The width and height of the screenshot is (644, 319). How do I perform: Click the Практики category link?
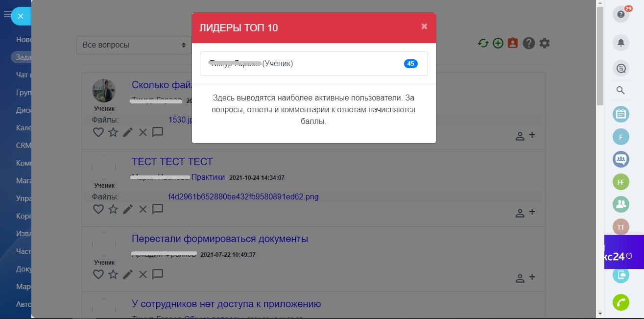[208, 177]
